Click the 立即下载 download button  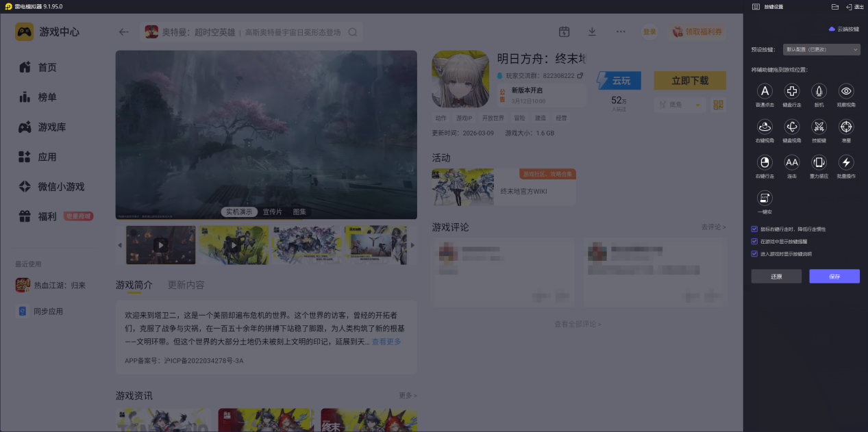point(690,80)
